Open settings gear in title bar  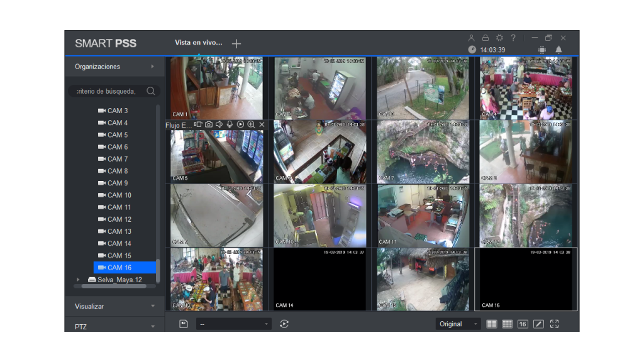(x=499, y=38)
